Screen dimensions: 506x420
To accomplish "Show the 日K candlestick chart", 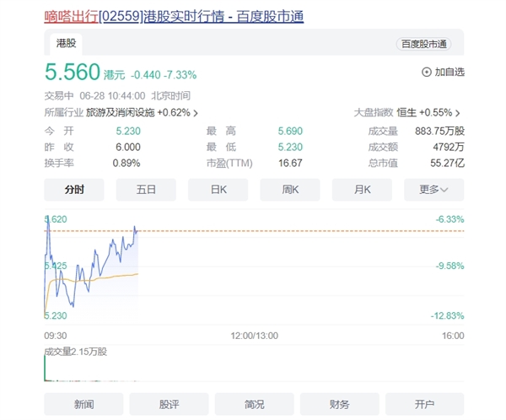I will coord(218,190).
